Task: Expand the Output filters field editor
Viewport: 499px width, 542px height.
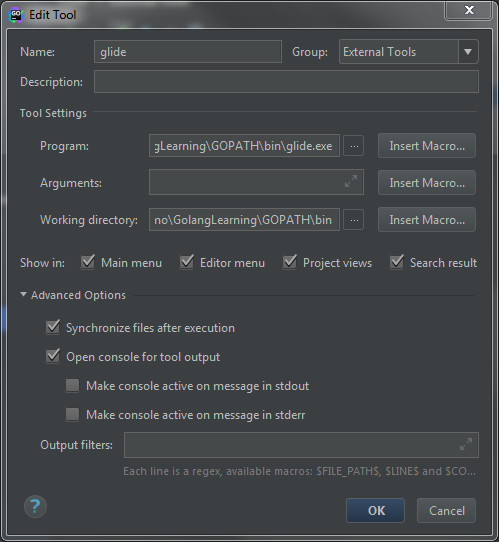Action: point(466,444)
